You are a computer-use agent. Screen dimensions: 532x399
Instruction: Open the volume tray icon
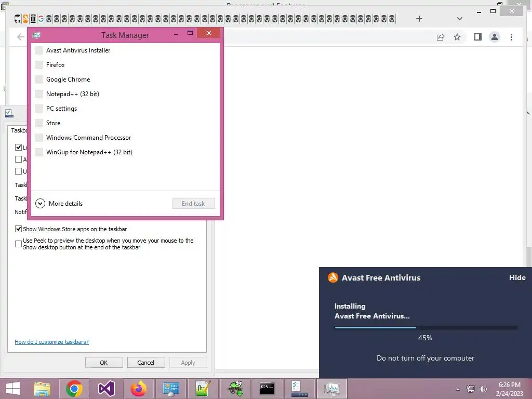(483, 389)
